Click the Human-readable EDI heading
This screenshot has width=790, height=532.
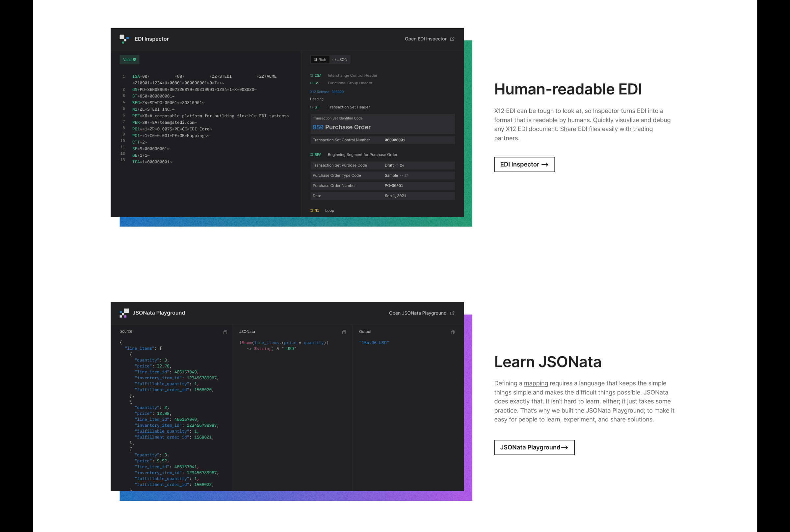coord(568,89)
